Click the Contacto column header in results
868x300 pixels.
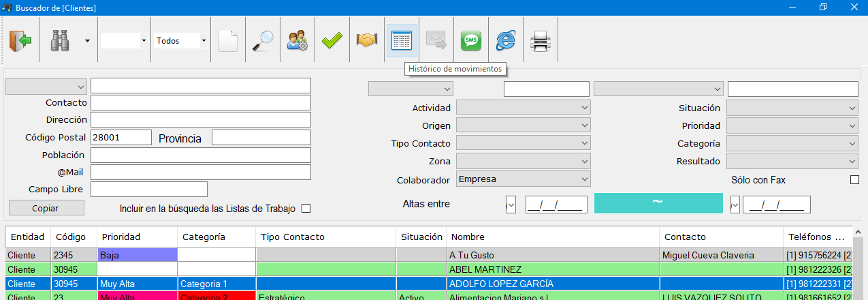[x=722, y=237]
